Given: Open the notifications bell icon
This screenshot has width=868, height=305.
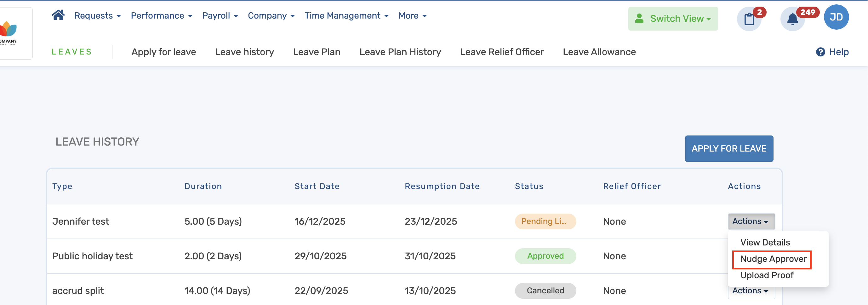Looking at the screenshot, I should 792,19.
